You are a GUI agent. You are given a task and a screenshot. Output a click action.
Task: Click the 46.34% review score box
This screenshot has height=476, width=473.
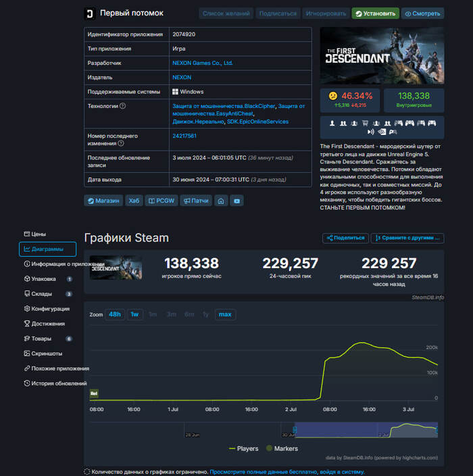click(349, 101)
